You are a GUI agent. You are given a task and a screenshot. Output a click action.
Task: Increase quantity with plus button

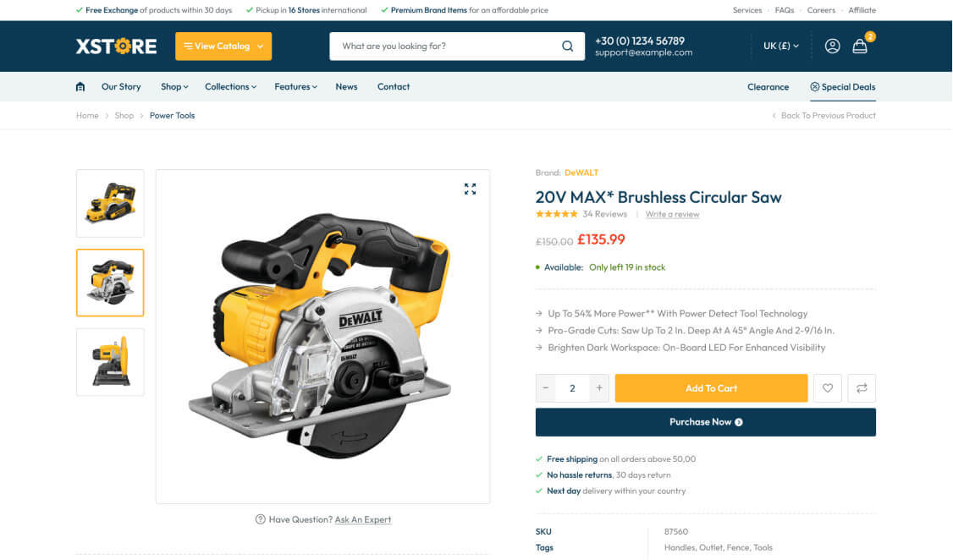[599, 388]
